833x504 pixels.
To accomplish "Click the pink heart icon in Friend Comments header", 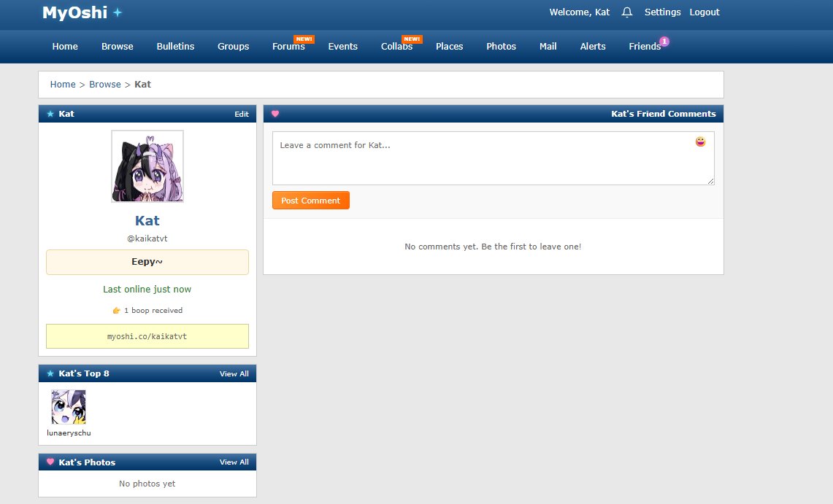I will (x=275, y=114).
